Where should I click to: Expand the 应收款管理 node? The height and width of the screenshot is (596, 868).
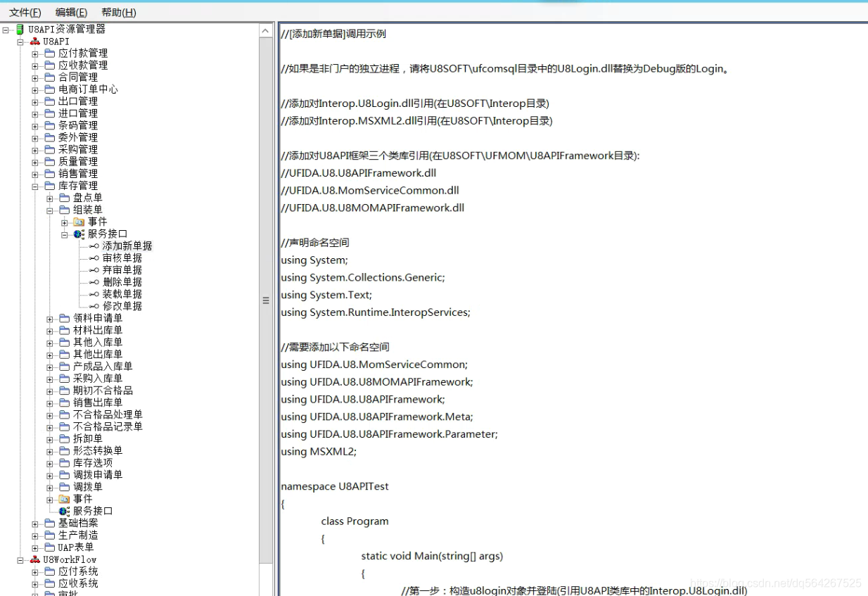tap(35, 65)
